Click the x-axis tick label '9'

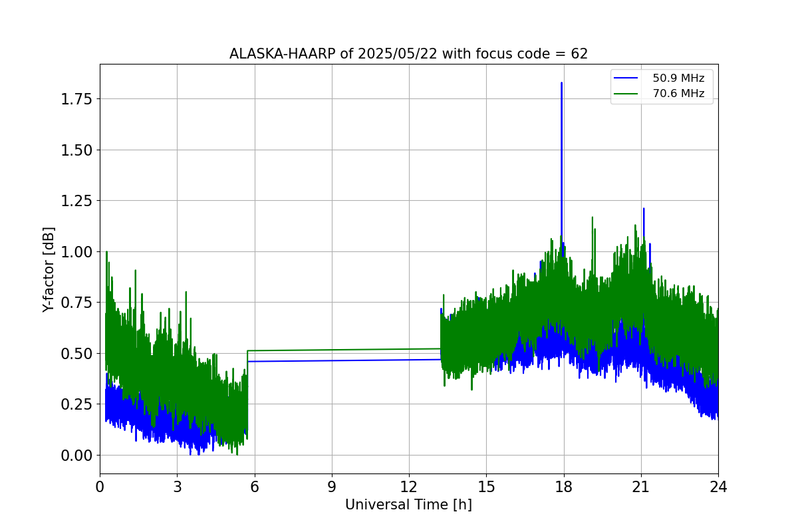(332, 486)
